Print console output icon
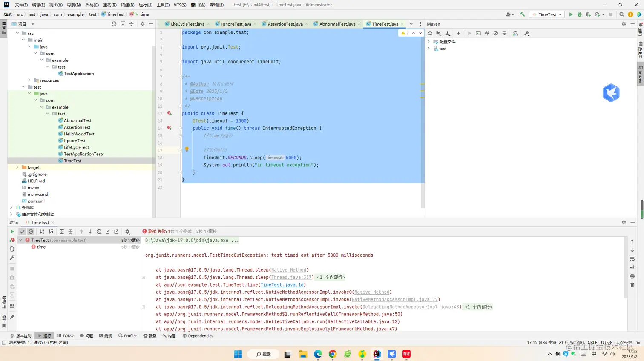 pyautogui.click(x=632, y=276)
